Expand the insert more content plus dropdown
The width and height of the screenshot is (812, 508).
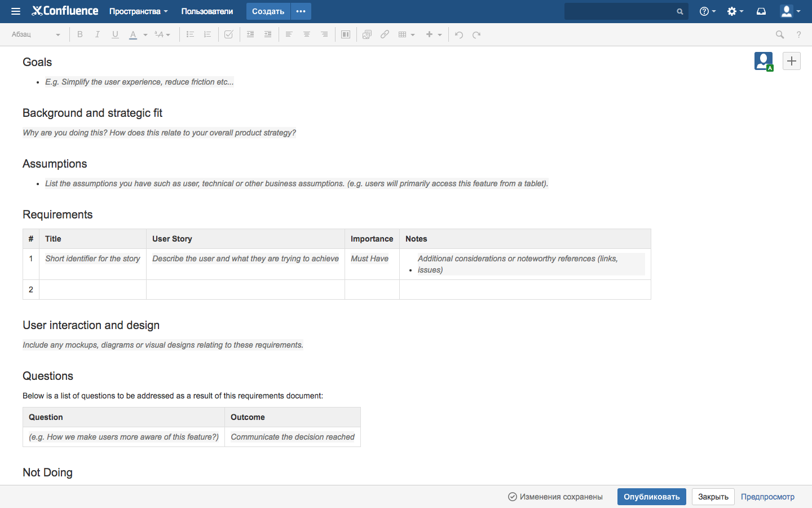click(x=434, y=34)
